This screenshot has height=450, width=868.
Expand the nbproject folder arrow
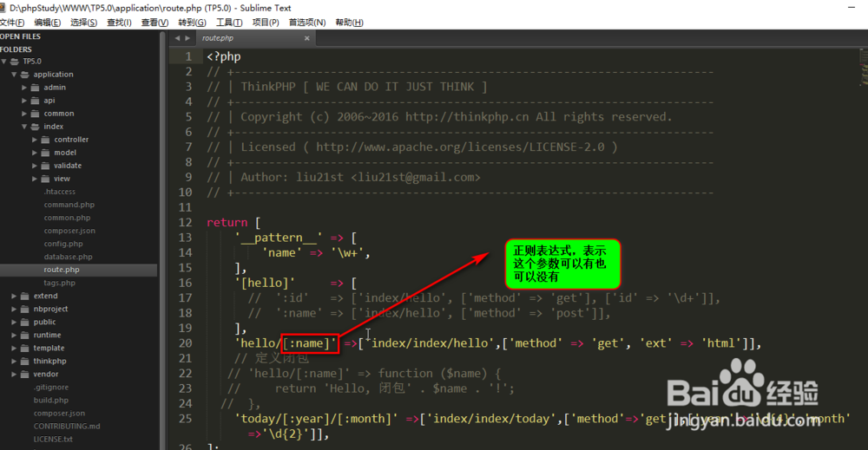(14, 309)
